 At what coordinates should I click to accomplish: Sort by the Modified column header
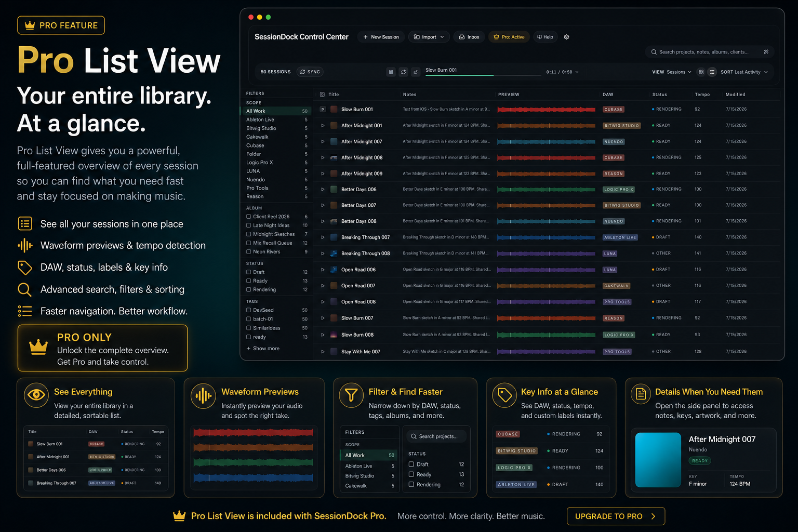click(736, 95)
